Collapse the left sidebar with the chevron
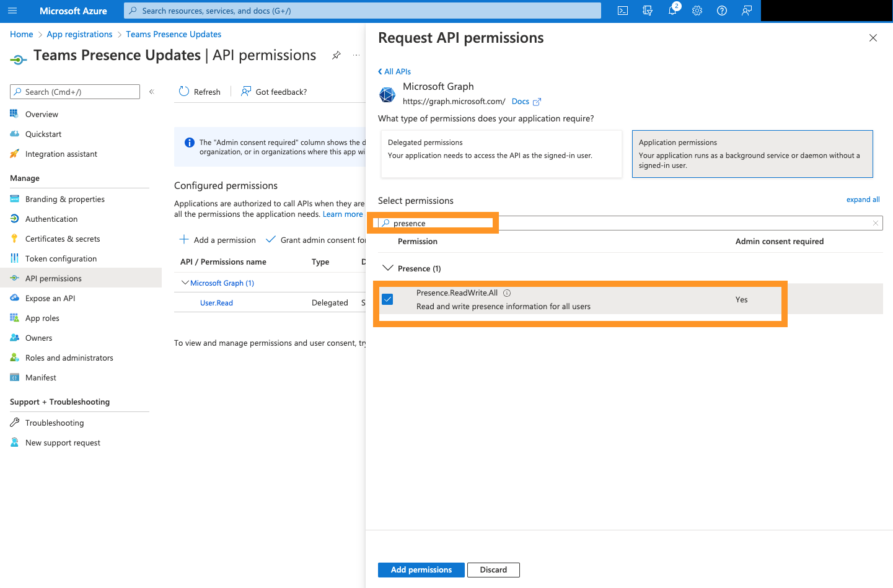Screen dimensions: 893x588 [152, 91]
